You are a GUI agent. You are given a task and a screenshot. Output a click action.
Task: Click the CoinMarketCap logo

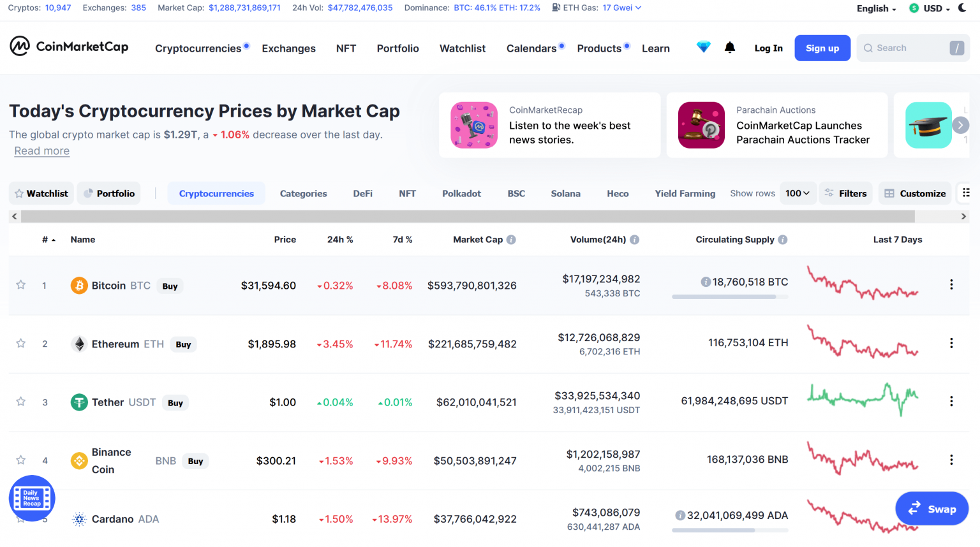pyautogui.click(x=68, y=47)
